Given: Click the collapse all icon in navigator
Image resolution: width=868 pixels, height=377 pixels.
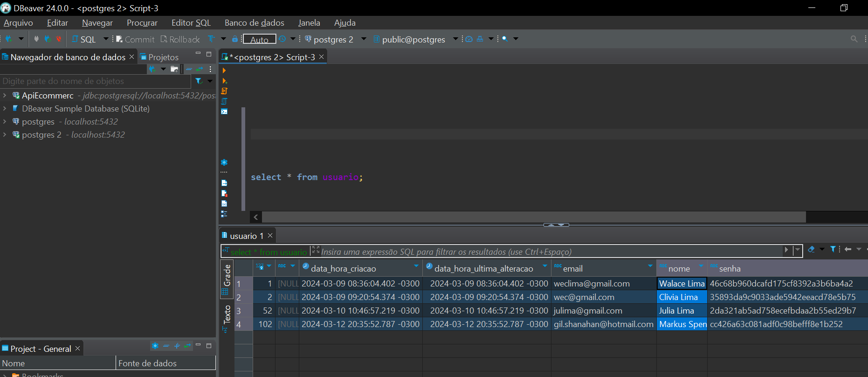Looking at the screenshot, I should [189, 69].
